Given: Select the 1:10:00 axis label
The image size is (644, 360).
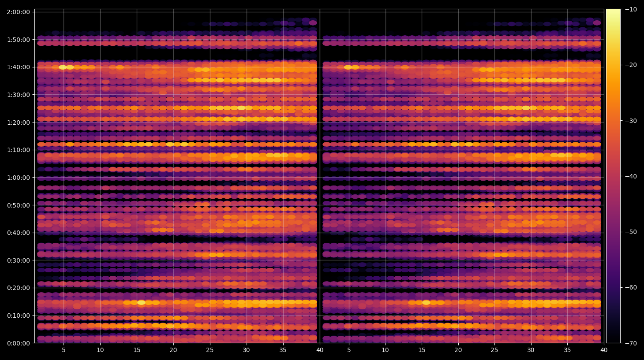Looking at the screenshot, I should [x=18, y=150].
